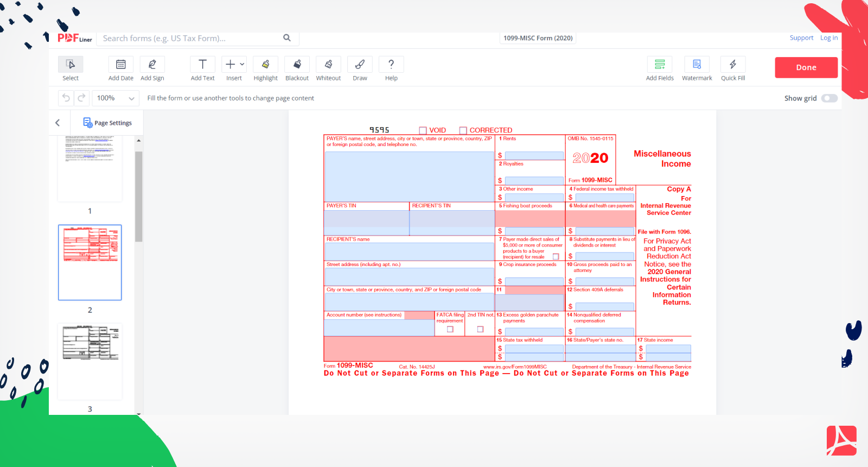
Task: Select the Highlight tool
Action: [265, 65]
